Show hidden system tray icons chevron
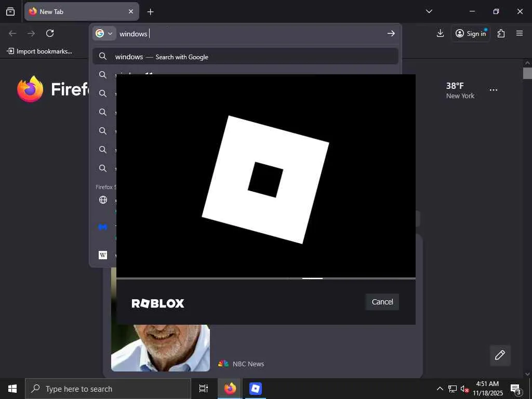The image size is (532, 399). tap(440, 389)
